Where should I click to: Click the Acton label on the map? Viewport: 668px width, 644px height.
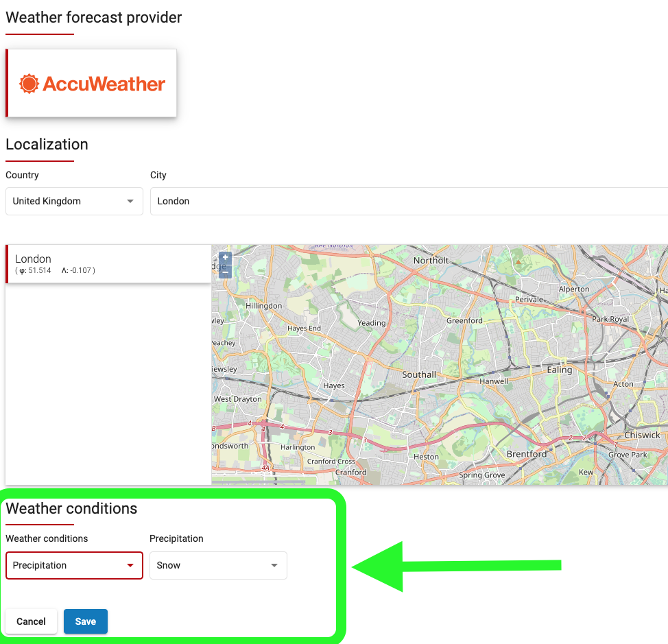tap(623, 384)
